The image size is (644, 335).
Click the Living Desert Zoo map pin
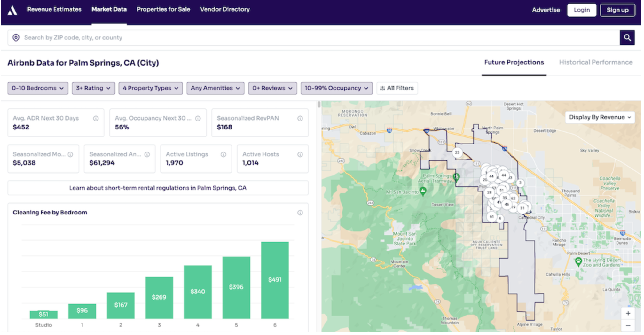pyautogui.click(x=578, y=262)
